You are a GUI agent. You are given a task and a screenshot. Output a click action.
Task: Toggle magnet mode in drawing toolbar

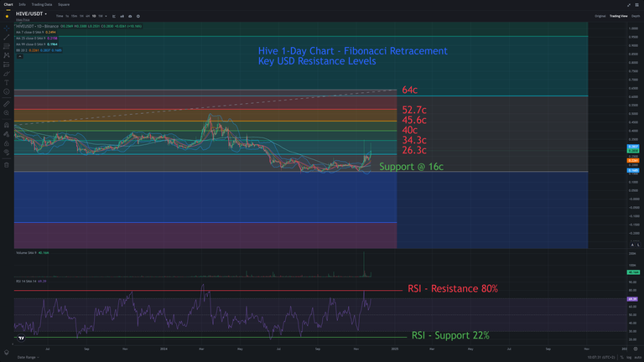pyautogui.click(x=7, y=125)
